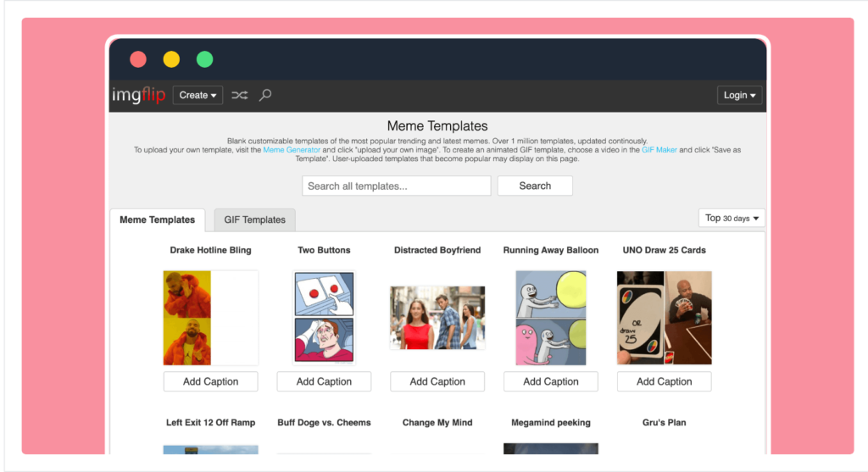The height and width of the screenshot is (472, 868).
Task: Expand the Top 30 days sort dropdown
Action: coord(732,218)
